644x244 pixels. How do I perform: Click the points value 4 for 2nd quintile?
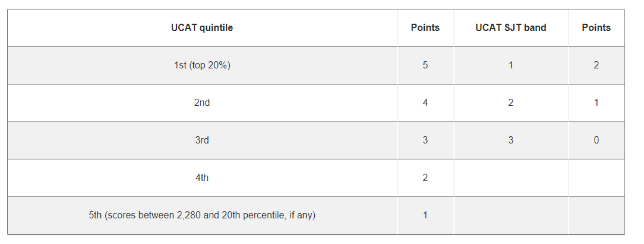click(x=425, y=102)
